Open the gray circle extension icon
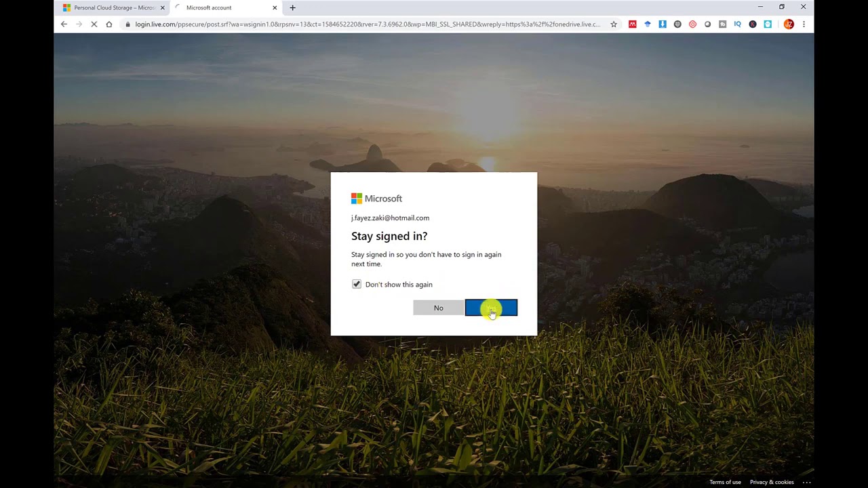Image resolution: width=868 pixels, height=488 pixels. point(707,24)
